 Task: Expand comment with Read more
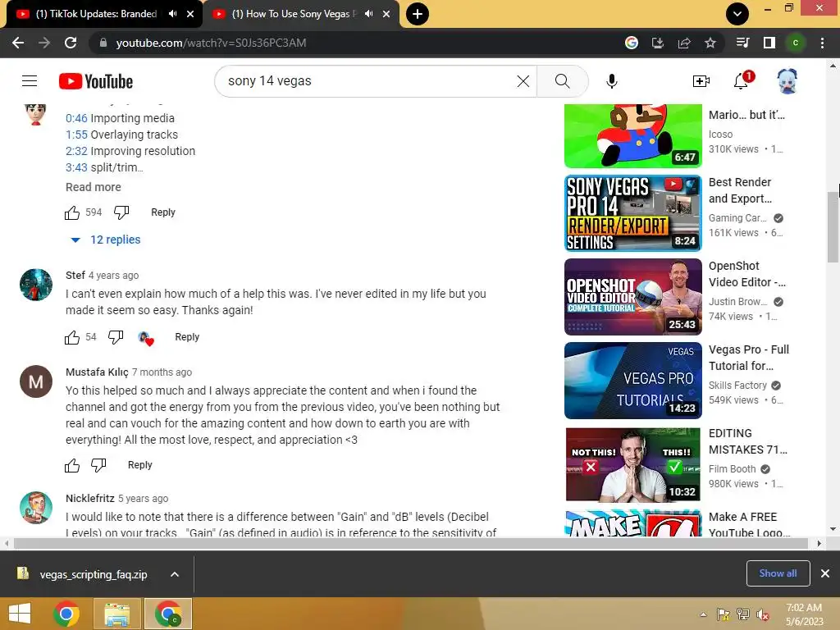(94, 187)
